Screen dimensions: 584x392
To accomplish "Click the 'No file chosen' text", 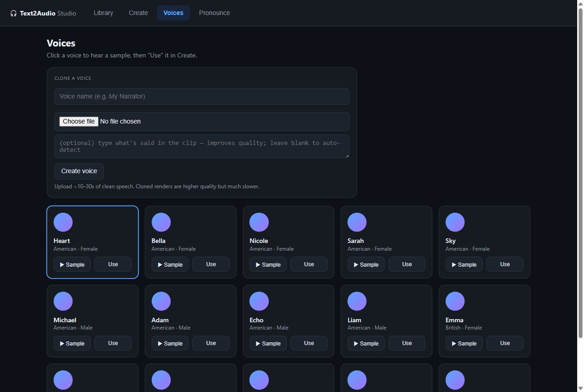I will pyautogui.click(x=120, y=121).
